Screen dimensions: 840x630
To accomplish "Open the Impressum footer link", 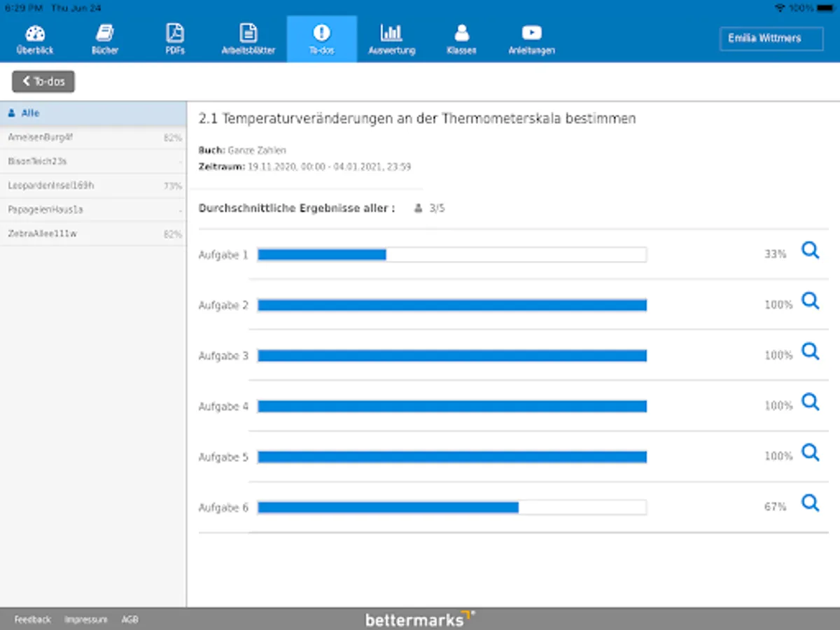I will tap(86, 619).
